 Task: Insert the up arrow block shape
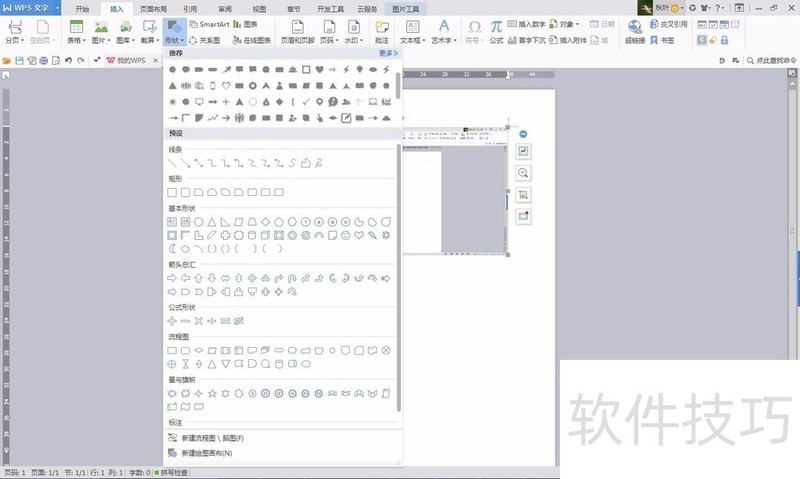(x=198, y=278)
